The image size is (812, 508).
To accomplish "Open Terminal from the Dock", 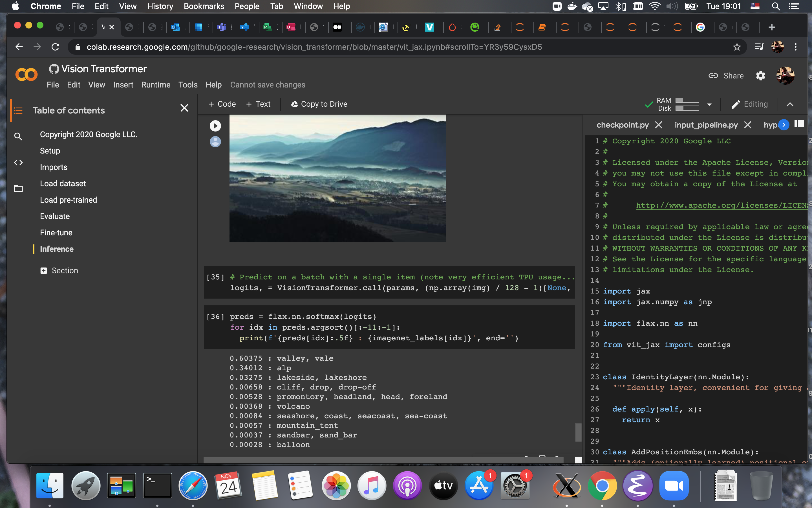I will (157, 485).
